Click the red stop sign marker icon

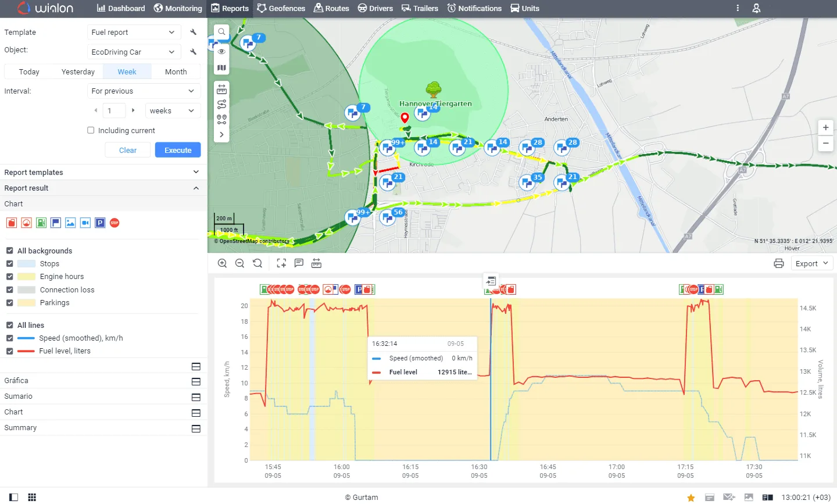point(115,223)
